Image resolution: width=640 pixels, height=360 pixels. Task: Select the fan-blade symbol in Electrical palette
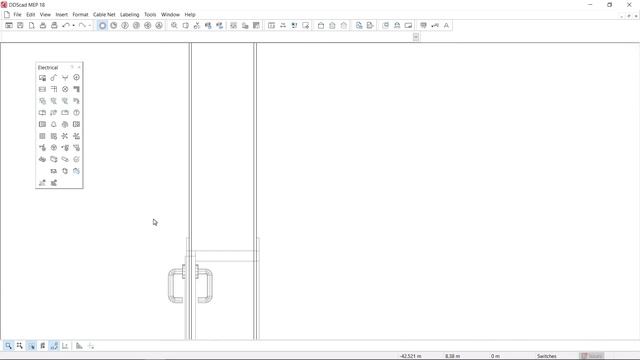pos(65,136)
